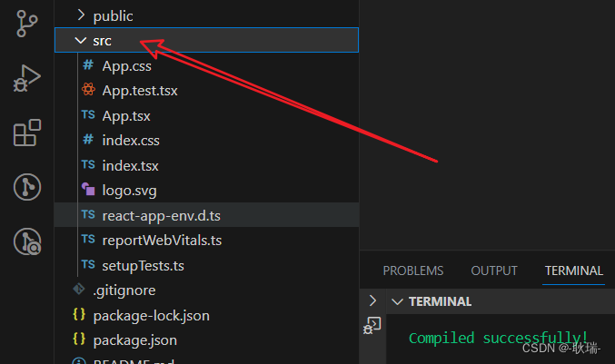Image resolution: width=615 pixels, height=364 pixels.
Task: Click the TS icon beside reportWebVitals.ts
Action: 88,240
